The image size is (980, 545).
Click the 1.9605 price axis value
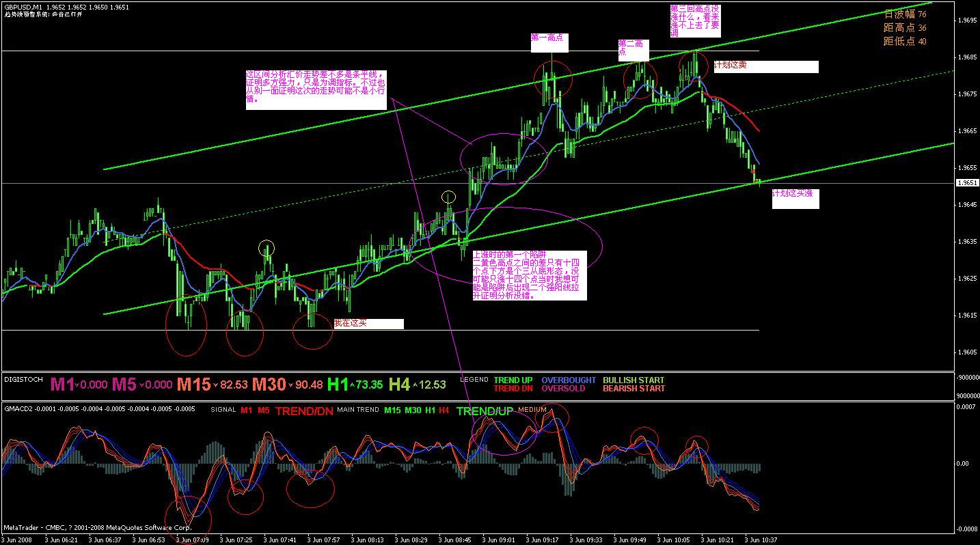(x=967, y=352)
